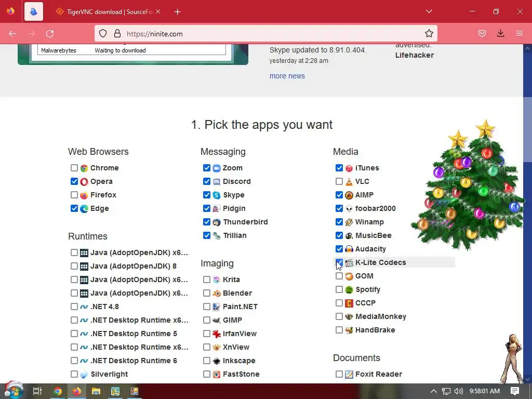Switch to the TigerVNC download tab
Viewport: 532px width, 399px height.
108,12
